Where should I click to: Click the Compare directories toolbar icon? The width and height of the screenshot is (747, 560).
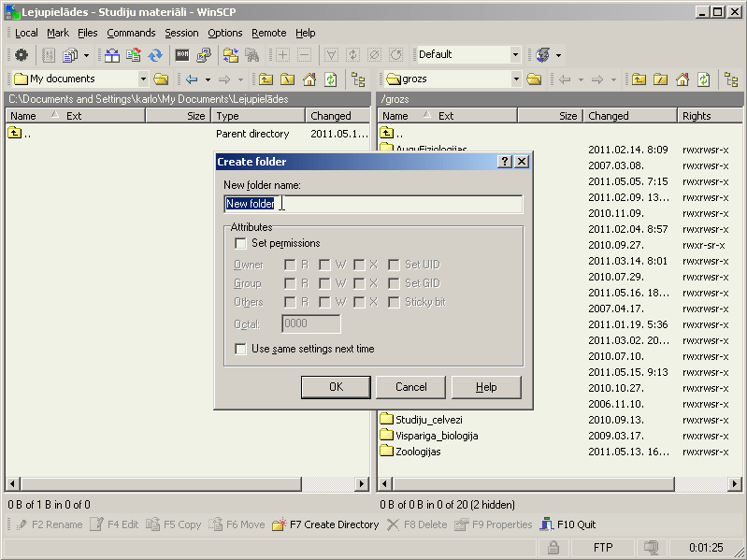[x=112, y=55]
